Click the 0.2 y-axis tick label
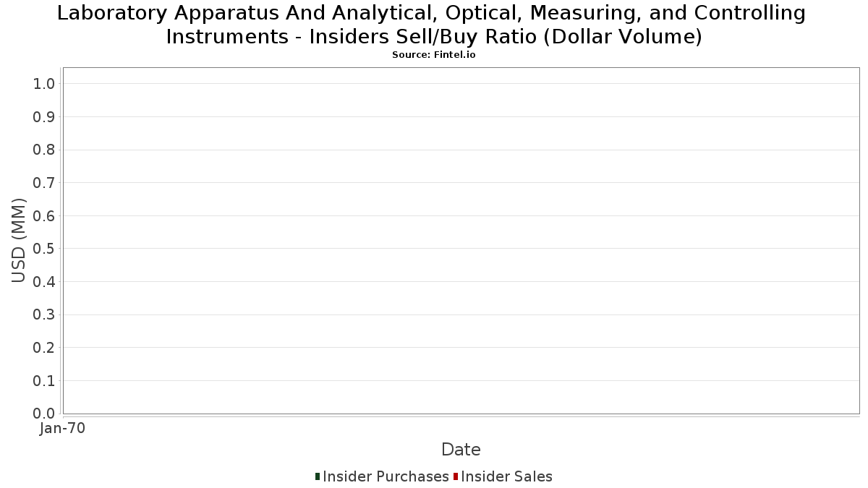 (x=44, y=348)
